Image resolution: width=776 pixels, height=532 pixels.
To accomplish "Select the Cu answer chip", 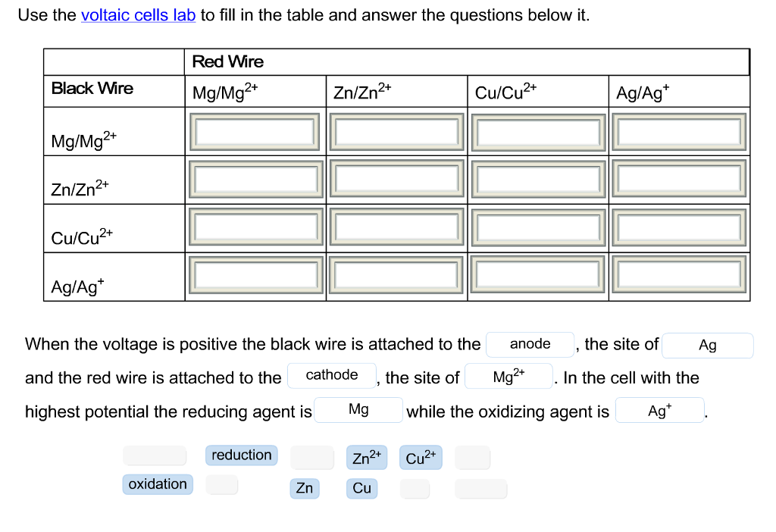I will (x=361, y=488).
